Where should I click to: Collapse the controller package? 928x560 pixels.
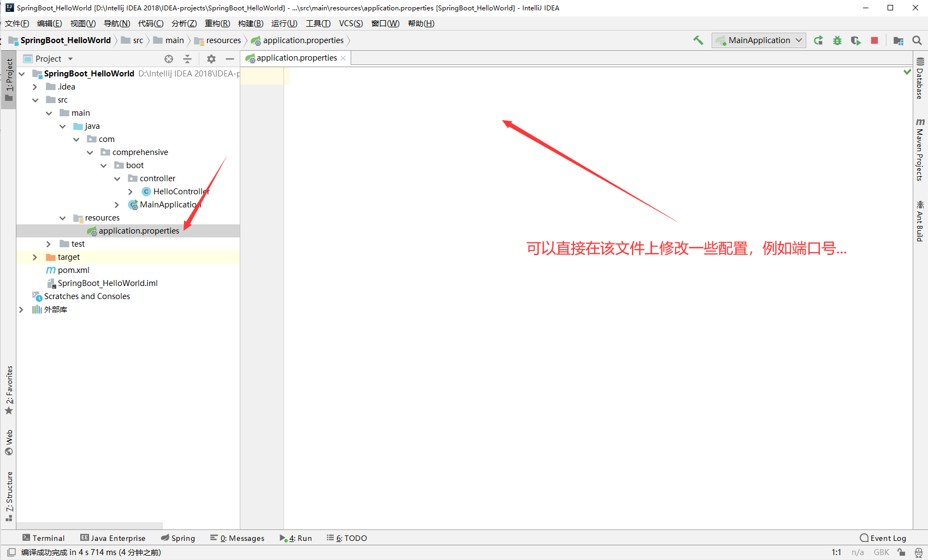(117, 178)
